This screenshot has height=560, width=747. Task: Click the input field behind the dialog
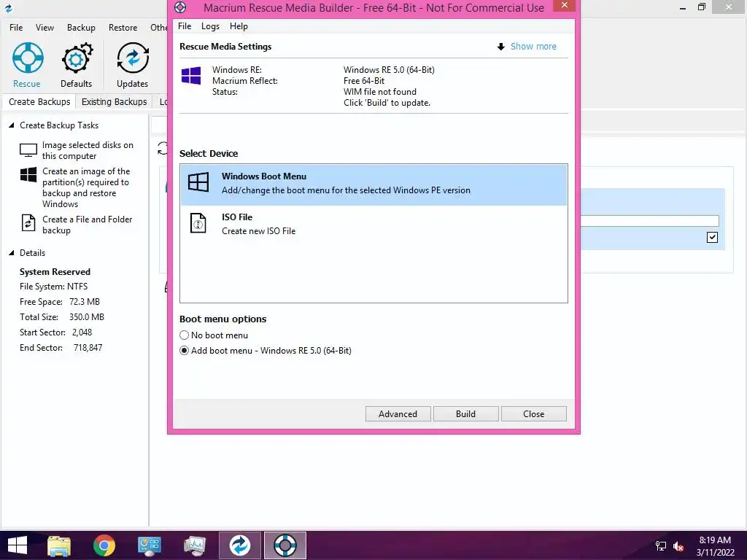[649, 220]
